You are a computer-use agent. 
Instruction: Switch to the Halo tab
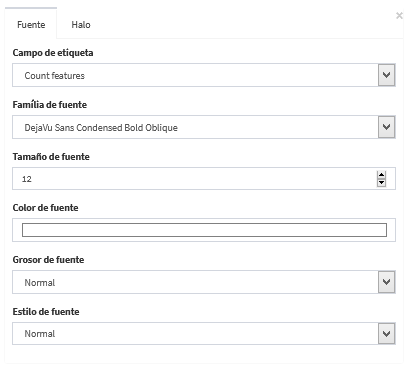pyautogui.click(x=81, y=25)
